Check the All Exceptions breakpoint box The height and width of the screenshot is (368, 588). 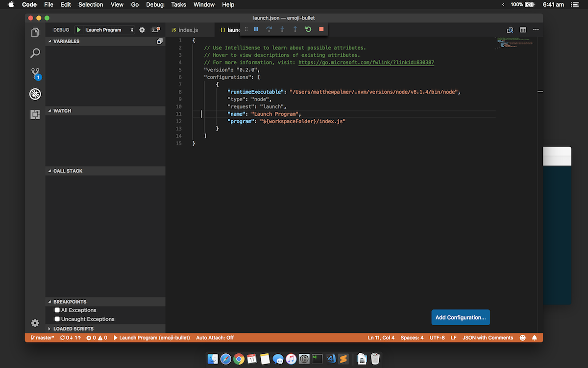tap(58, 310)
